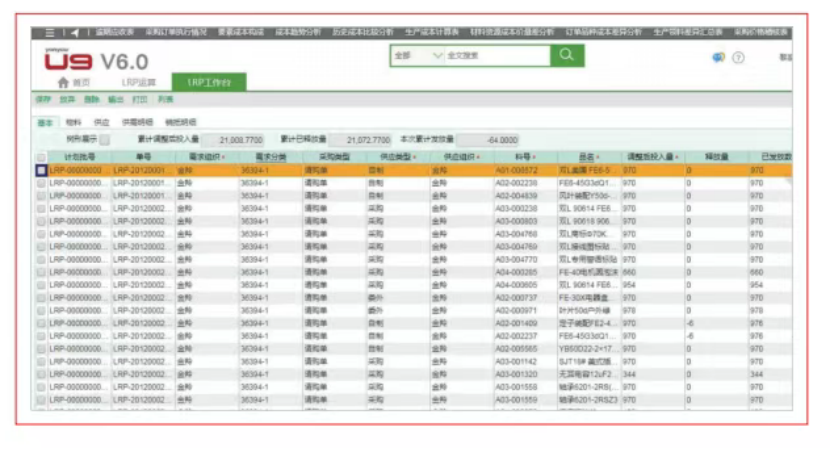Click 保存 in the toolbar

click(x=43, y=99)
